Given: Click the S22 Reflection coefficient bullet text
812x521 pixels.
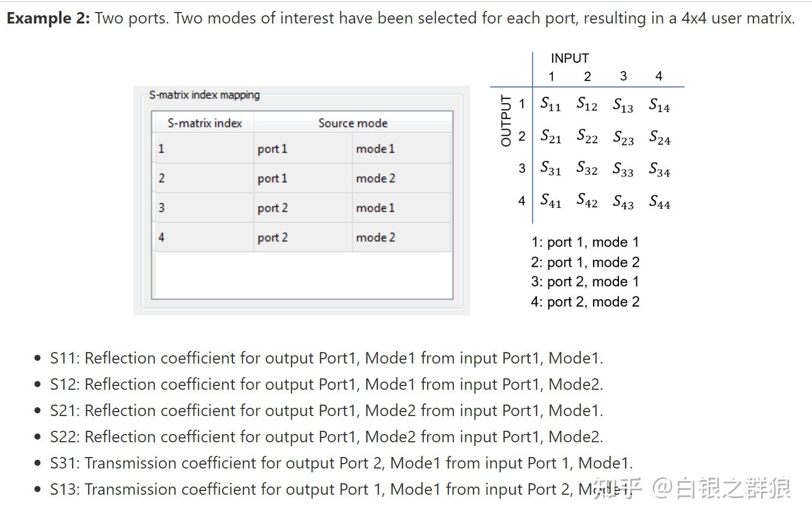Looking at the screenshot, I should tap(326, 437).
